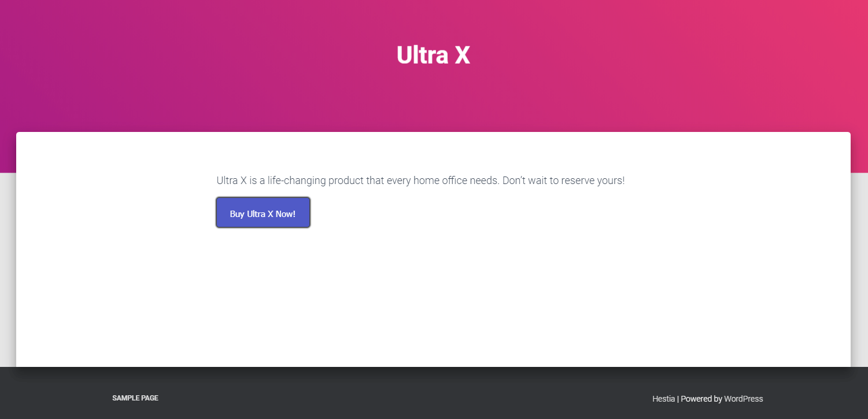Open WordPress from the Powered by text
868x419 pixels.
pyautogui.click(x=743, y=399)
